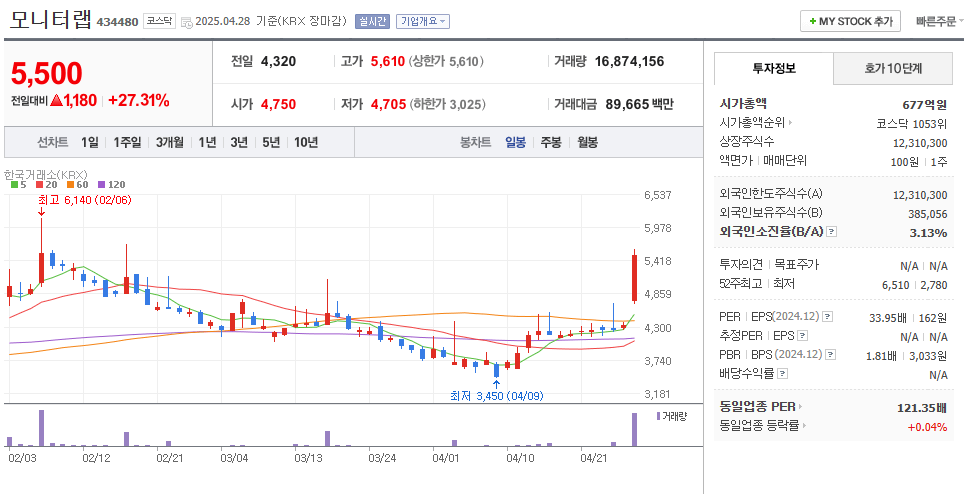The image size is (968, 494).
Task: Open the 시가총액순위 link
Action: click(x=752, y=123)
